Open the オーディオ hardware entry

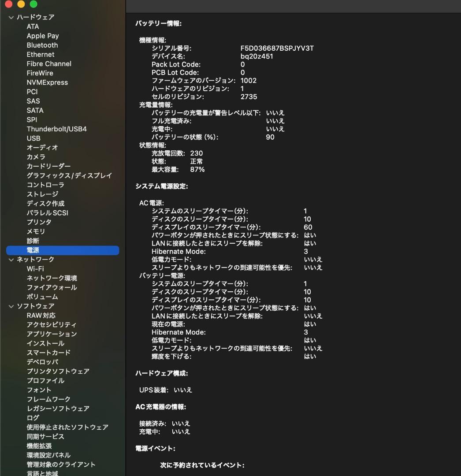pos(42,148)
